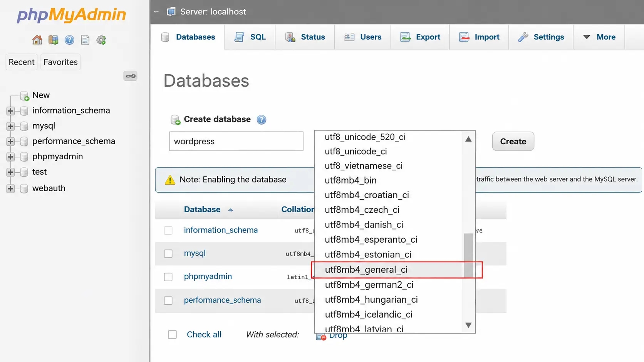Open phpMyAdmin documentation help icon
The height and width of the screenshot is (362, 644).
click(69, 40)
